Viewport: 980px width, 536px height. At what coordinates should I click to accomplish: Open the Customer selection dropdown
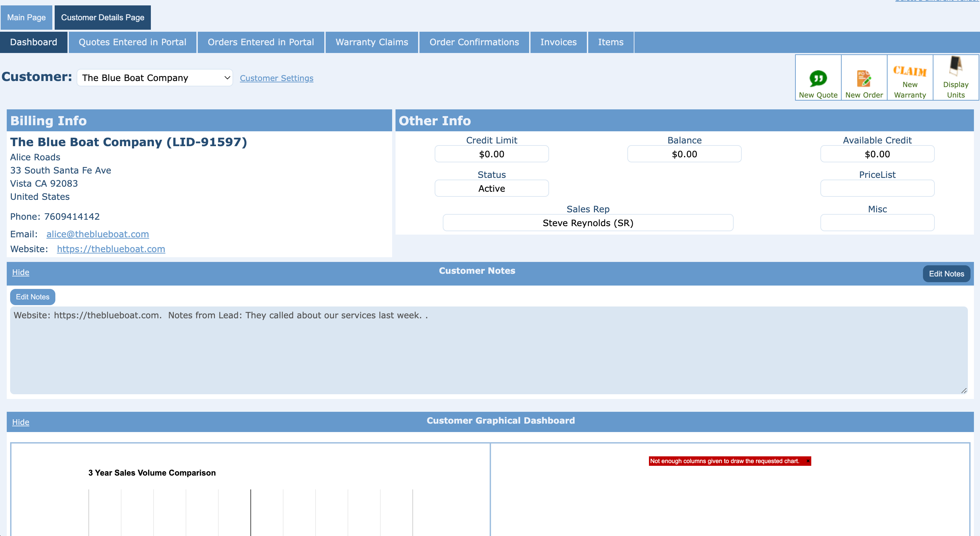point(155,78)
